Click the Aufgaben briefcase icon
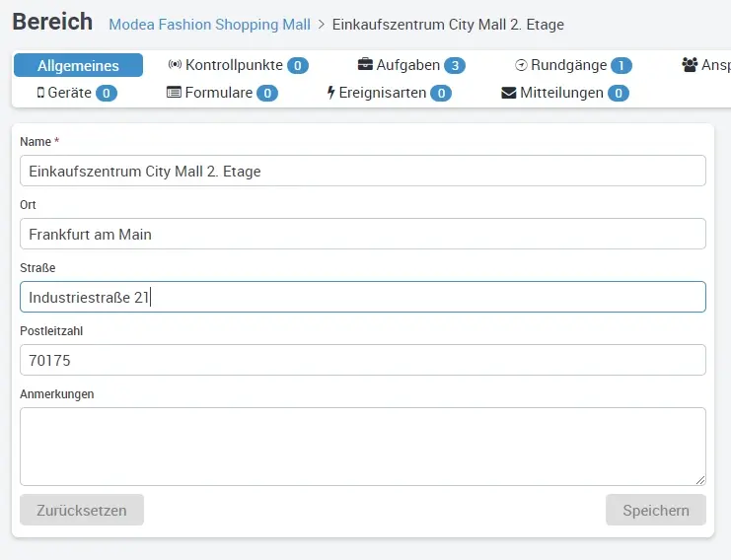731x560 pixels. (365, 65)
